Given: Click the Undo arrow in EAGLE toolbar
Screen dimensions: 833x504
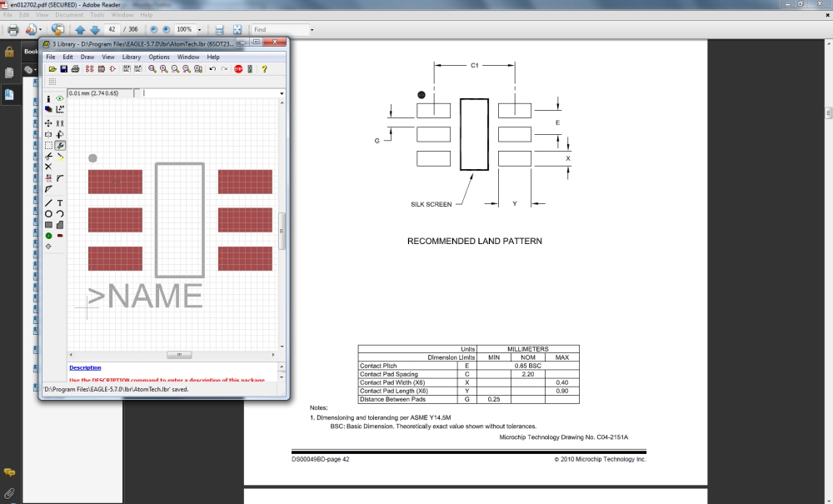Looking at the screenshot, I should pos(212,69).
